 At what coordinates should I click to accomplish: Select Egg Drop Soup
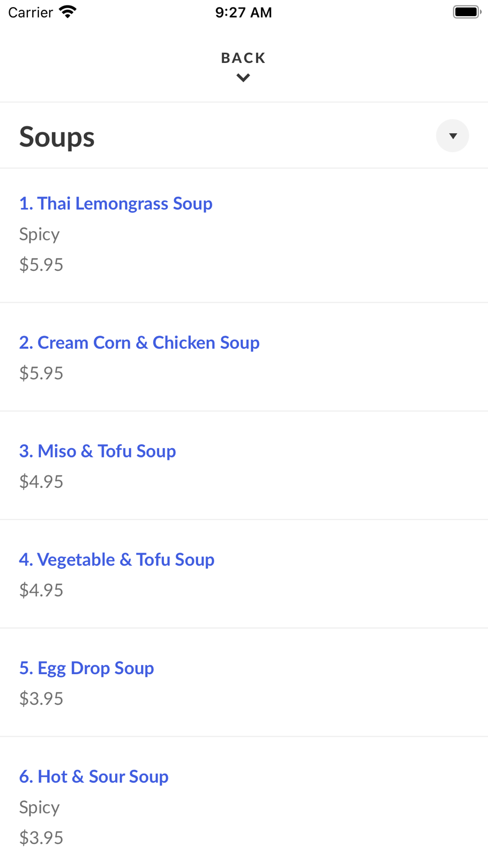coord(86,668)
